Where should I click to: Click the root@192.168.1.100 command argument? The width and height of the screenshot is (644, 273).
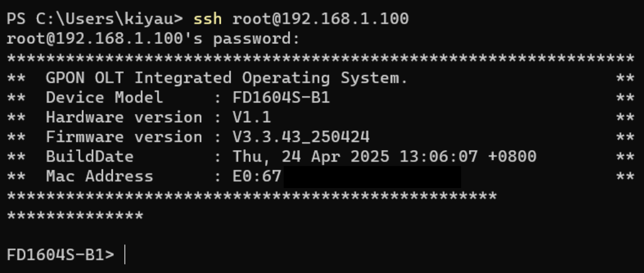[320, 19]
